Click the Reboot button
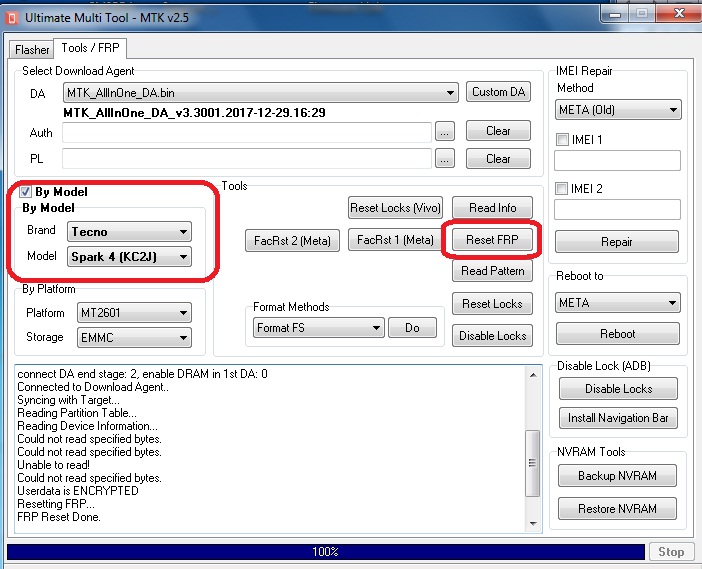Screen dimensions: 702x569 point(618,334)
